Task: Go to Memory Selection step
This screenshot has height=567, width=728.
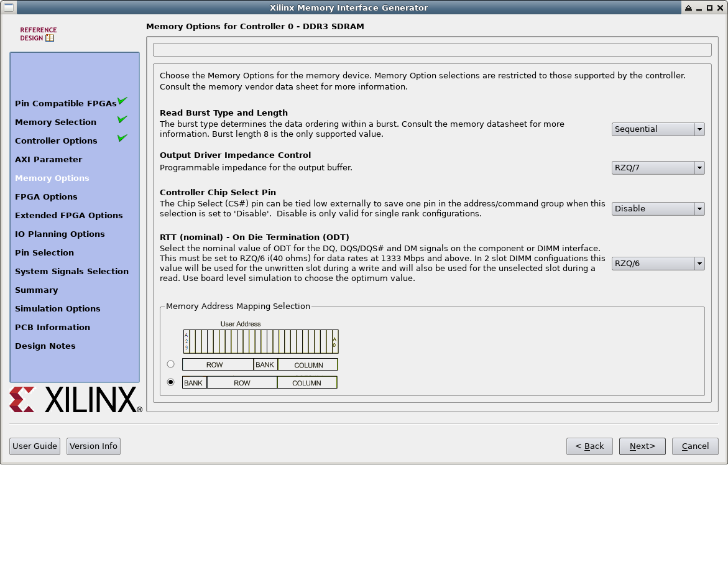Action: point(56,122)
